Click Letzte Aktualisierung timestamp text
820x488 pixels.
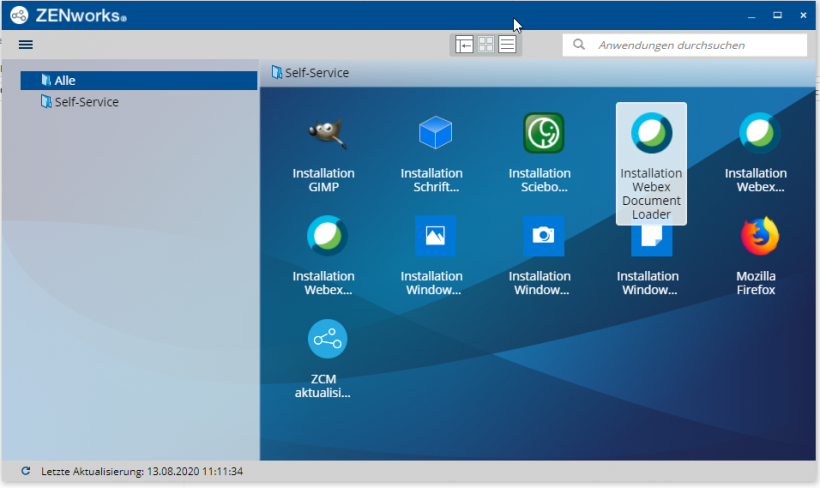pos(142,471)
